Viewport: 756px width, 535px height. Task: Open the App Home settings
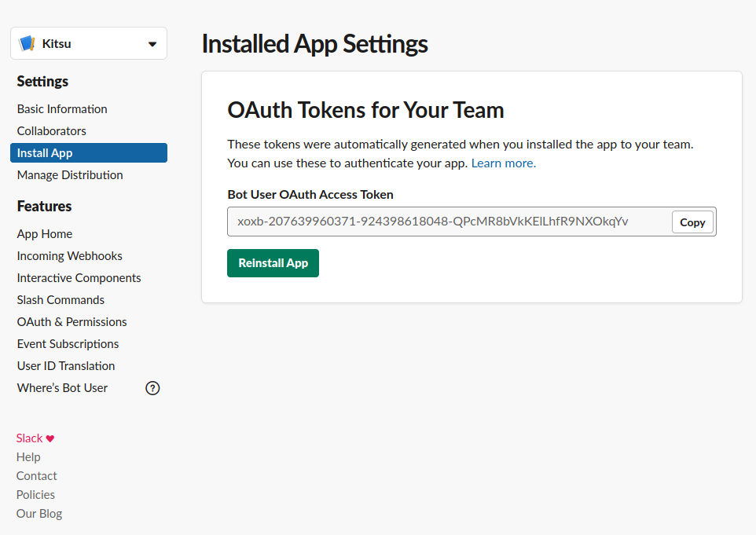point(43,233)
